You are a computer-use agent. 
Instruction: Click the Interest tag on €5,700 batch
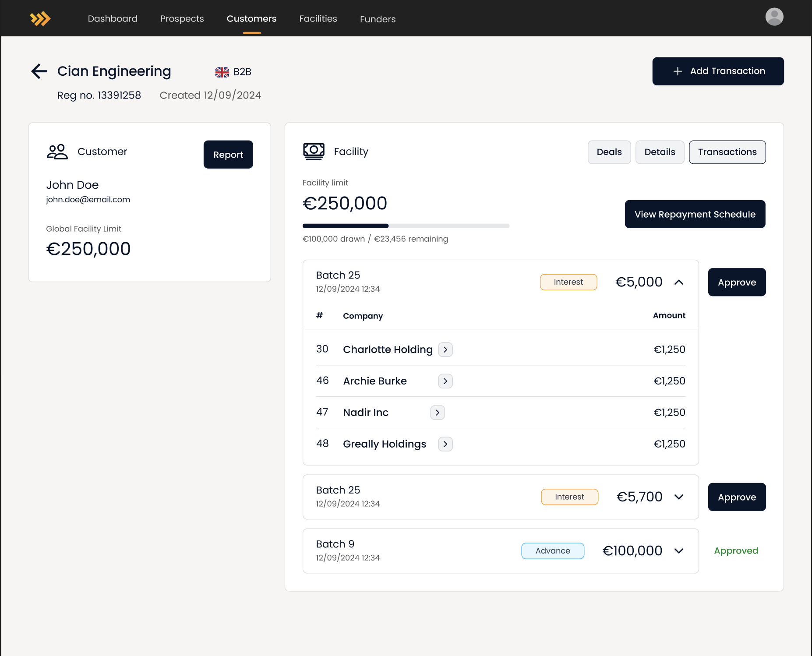point(569,497)
